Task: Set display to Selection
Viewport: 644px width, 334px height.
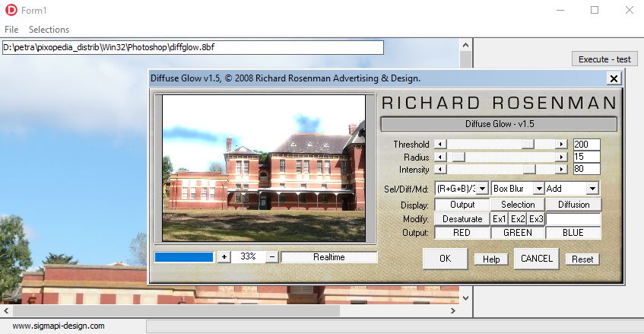Action: [518, 205]
